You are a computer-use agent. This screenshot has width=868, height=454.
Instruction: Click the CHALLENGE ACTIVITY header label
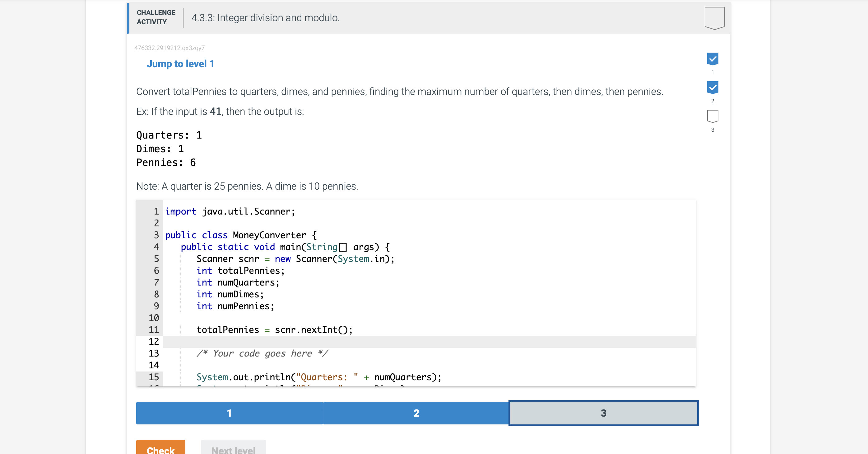click(x=156, y=17)
